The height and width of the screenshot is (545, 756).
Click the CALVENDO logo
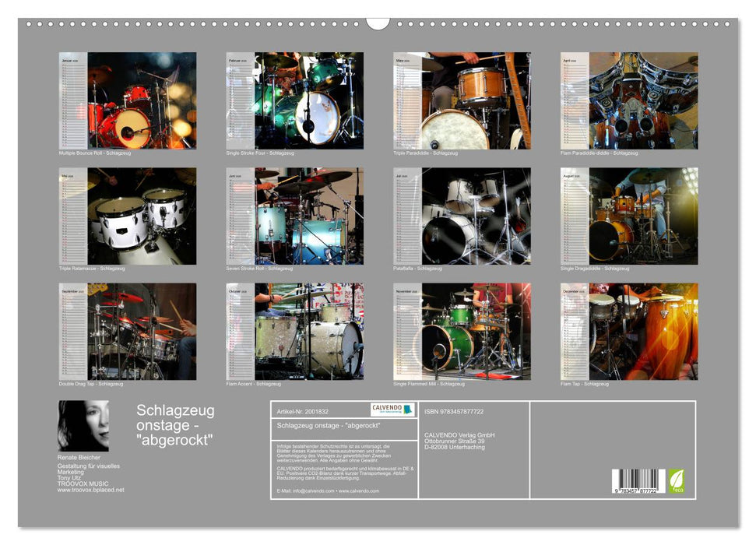[392, 410]
